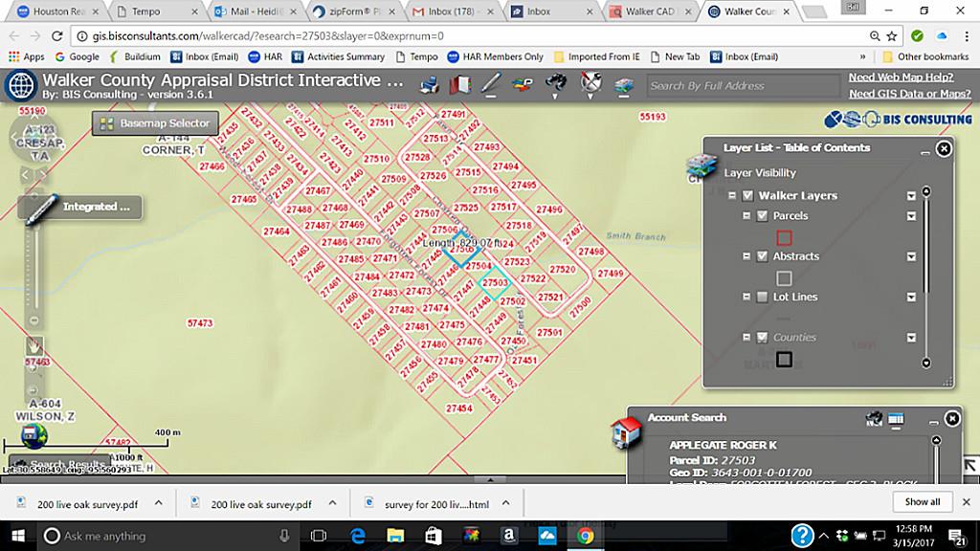Open the Amazon taskbar icon
Screen dimensions: 980x551
[509, 536]
